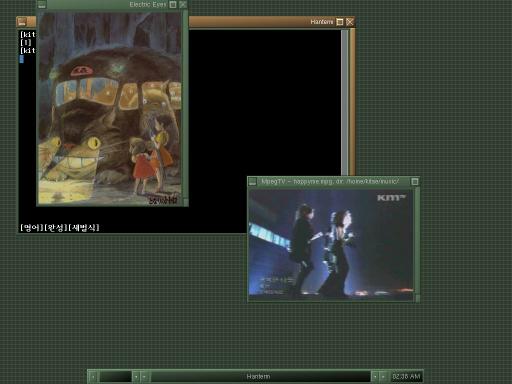Maximize the Electric Eyes image window
This screenshot has height=384, width=512.
(173, 5)
